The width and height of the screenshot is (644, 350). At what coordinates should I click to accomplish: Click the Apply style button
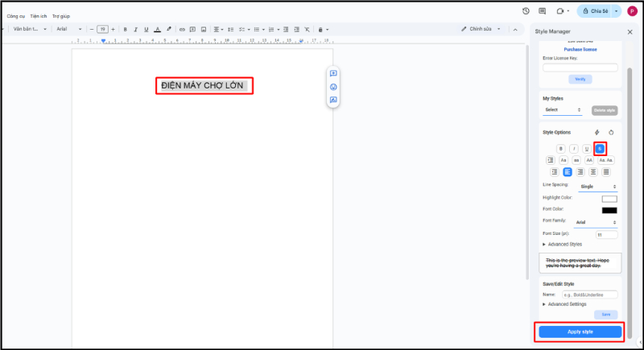[580, 331]
